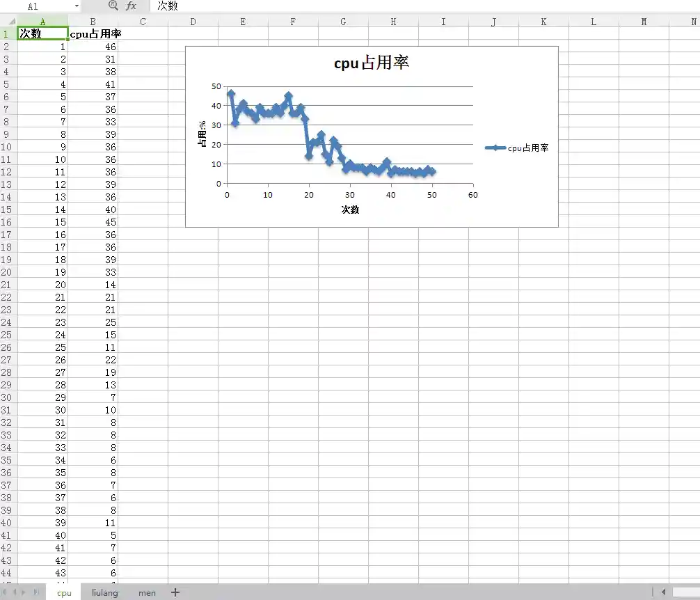The image size is (700, 600).
Task: Click the fx insert function icon
Action: 131,6
